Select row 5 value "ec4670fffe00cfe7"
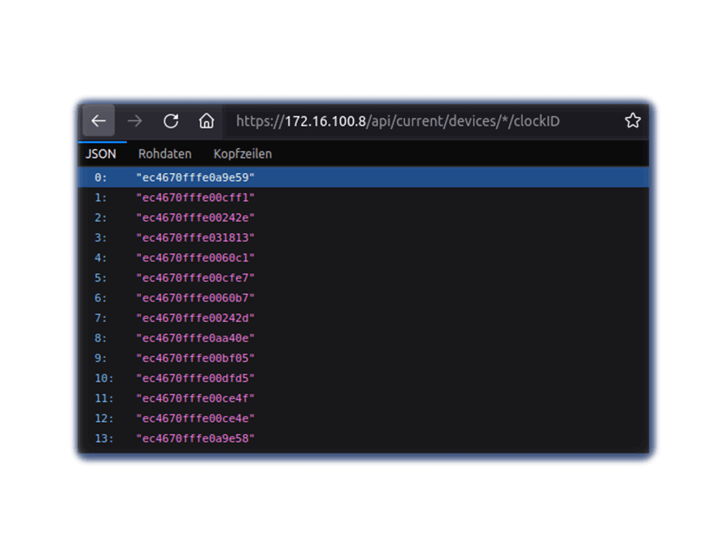 (x=195, y=278)
